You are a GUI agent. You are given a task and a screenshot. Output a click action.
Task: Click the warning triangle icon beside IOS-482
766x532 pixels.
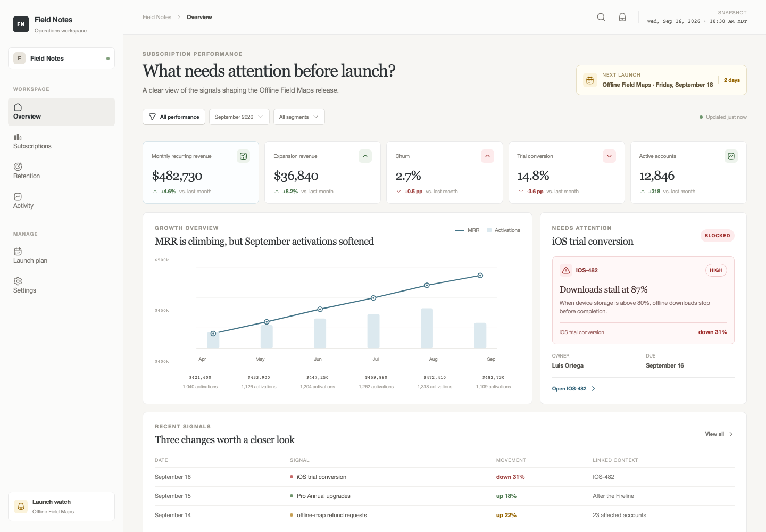click(566, 270)
